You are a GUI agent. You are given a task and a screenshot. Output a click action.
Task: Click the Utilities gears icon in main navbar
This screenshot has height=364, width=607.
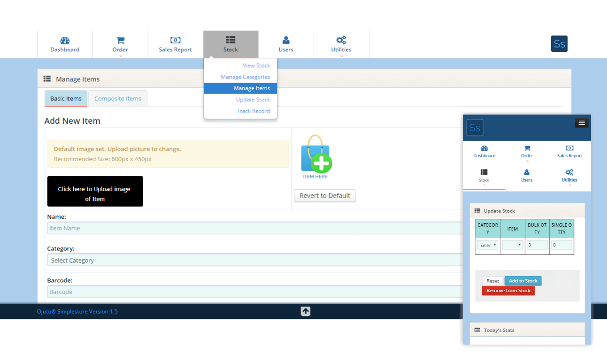(x=341, y=40)
